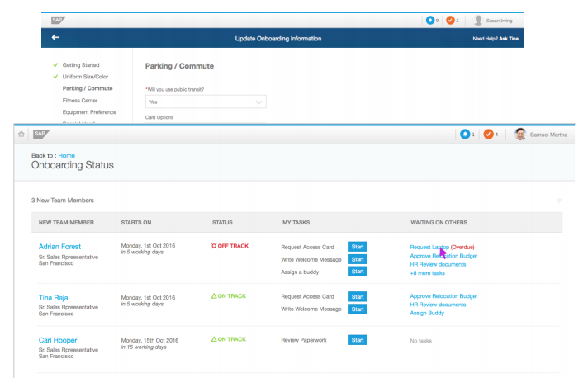This screenshot has width=588, height=378.
Task: Open notifications bell next to Samuel Martha
Action: [467, 135]
